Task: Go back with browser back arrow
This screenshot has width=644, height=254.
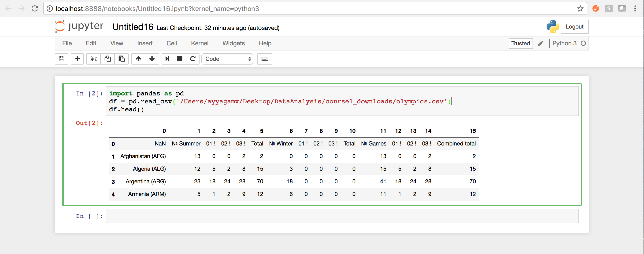Action: tap(8, 8)
